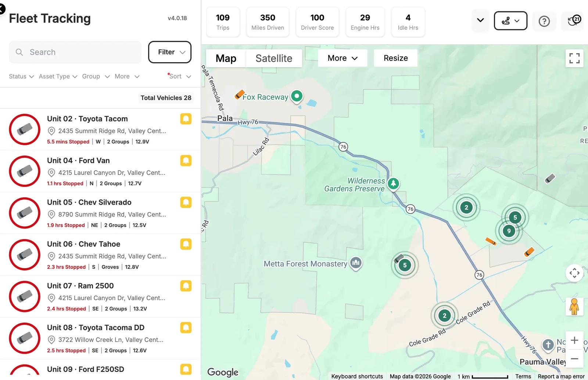
Task: Click the Unit 02 vehicle status circle icon
Action: point(25,129)
